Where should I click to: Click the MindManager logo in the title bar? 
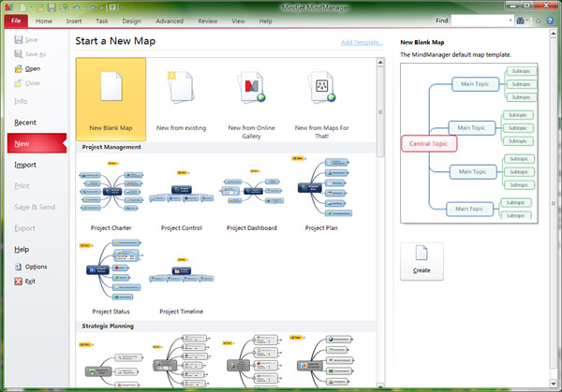(x=8, y=7)
